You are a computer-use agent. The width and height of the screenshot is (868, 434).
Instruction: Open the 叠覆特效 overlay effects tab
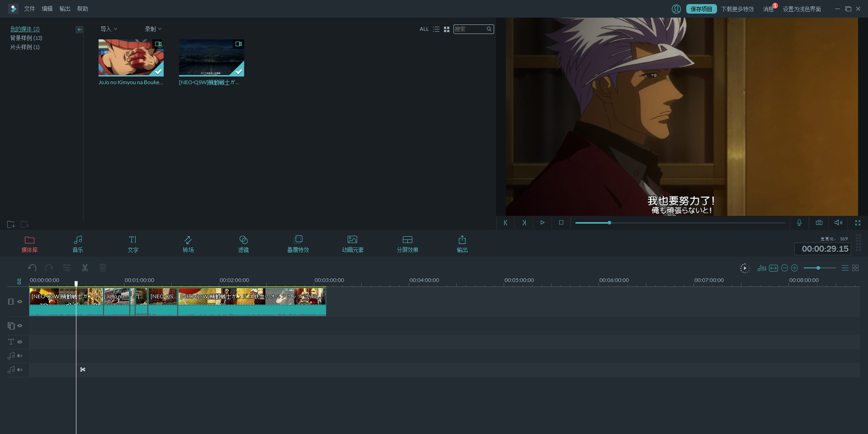(x=298, y=244)
